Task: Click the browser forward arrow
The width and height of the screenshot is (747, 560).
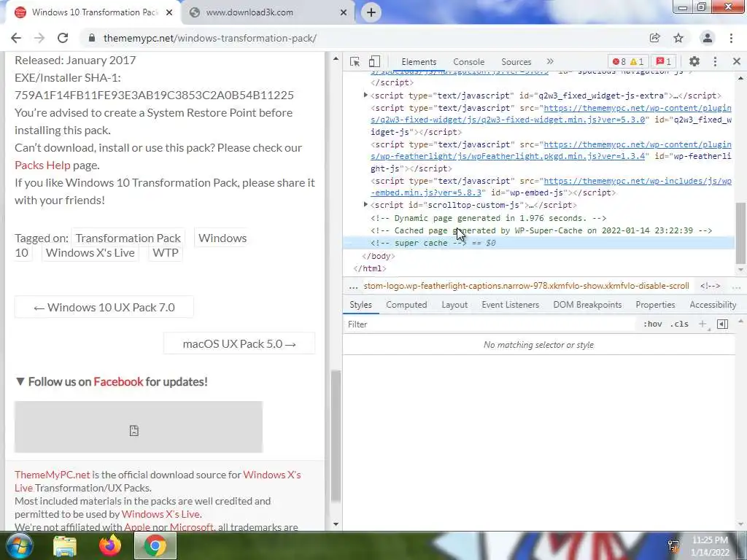Action: 39,38
